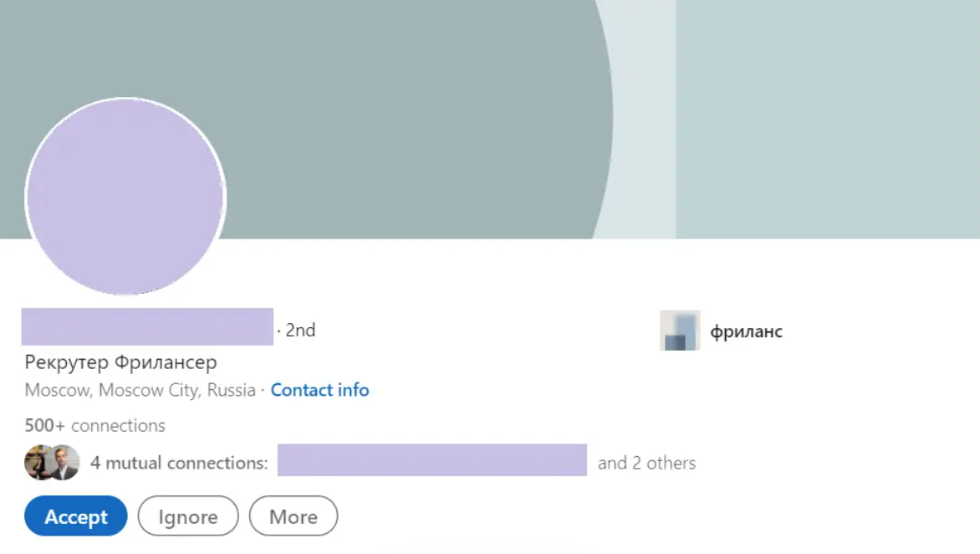Screen dimensions: 980x554
Task: Open the round profile photo
Action: coord(125,197)
